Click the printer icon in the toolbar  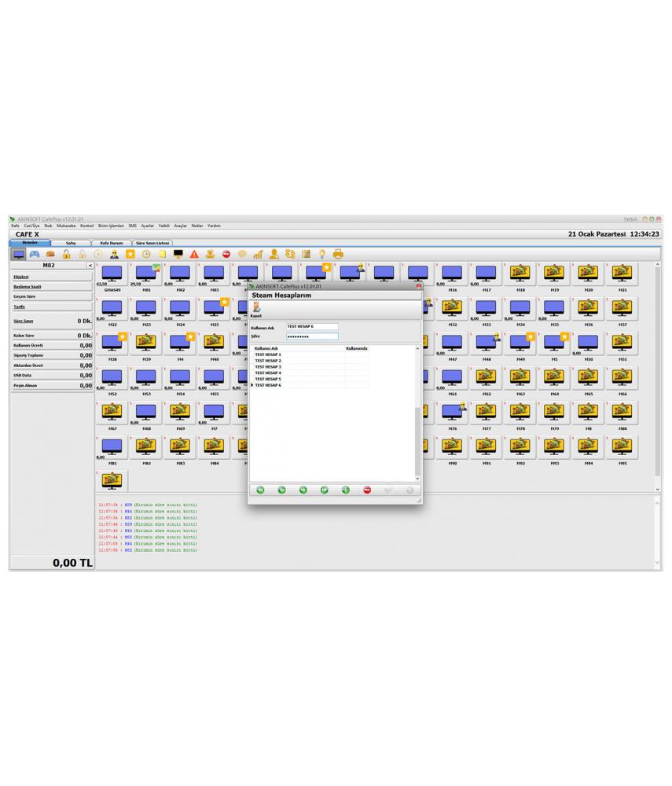point(338,254)
